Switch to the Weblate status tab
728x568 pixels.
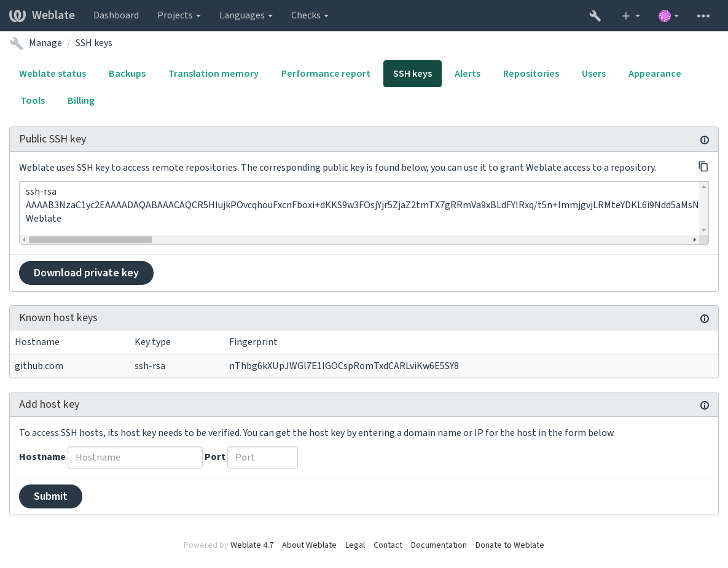point(52,73)
